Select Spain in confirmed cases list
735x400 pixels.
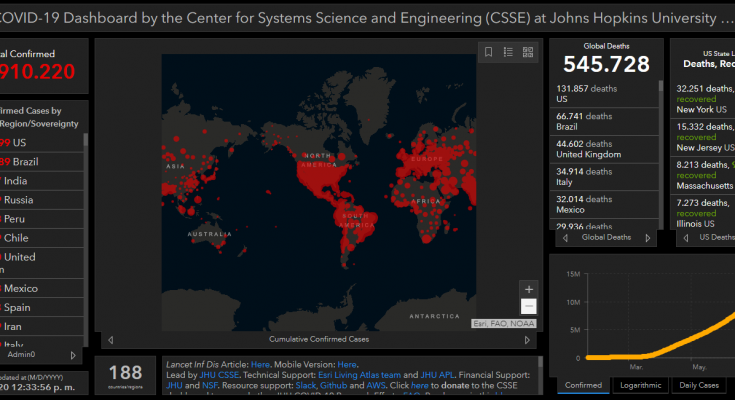tap(42, 308)
